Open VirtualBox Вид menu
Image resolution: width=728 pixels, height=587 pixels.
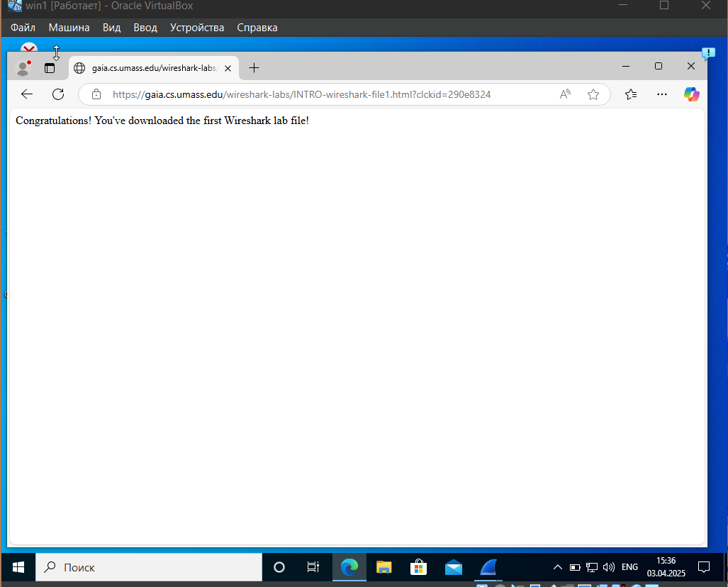coord(111,28)
